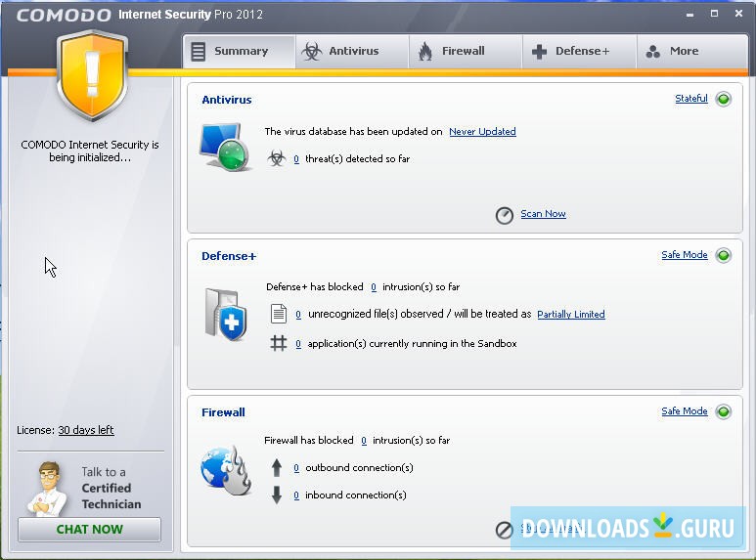Viewport: 756px width, 560px height.
Task: Click the flame icon on Firewall tab
Action: tap(425, 51)
